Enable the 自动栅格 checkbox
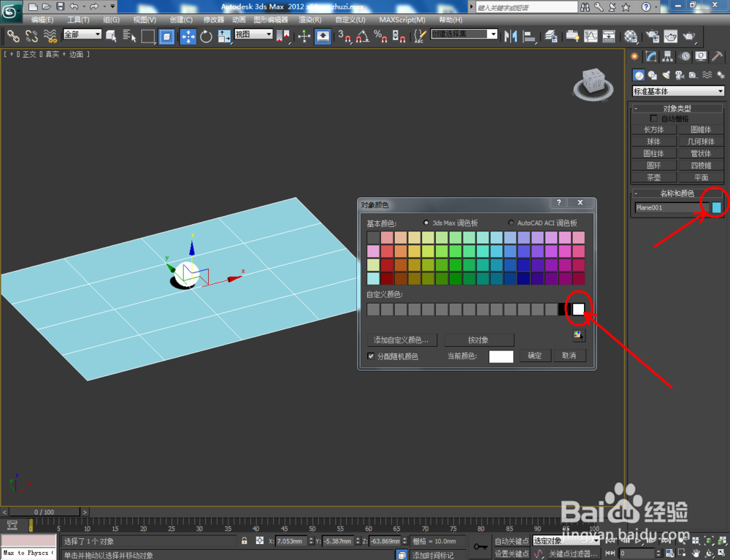 [x=654, y=118]
